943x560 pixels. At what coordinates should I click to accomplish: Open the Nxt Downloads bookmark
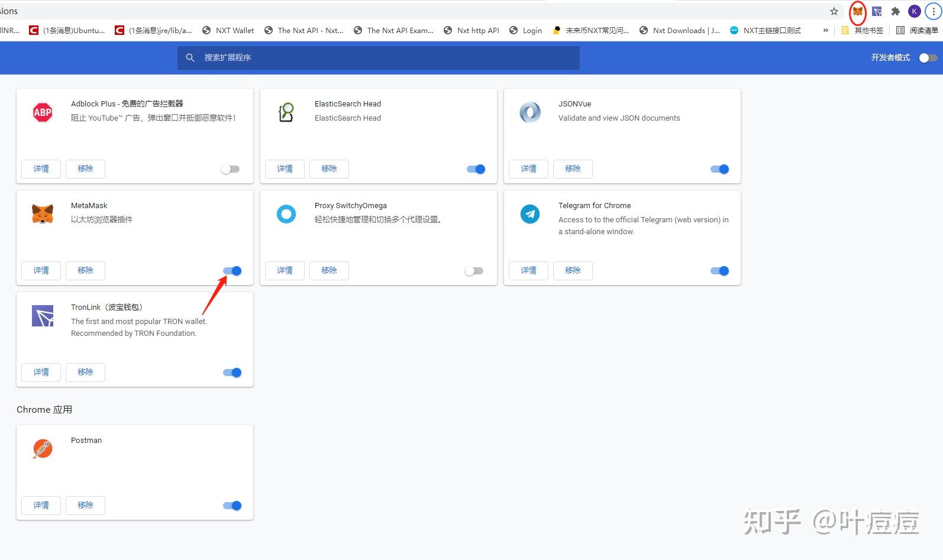tap(679, 30)
